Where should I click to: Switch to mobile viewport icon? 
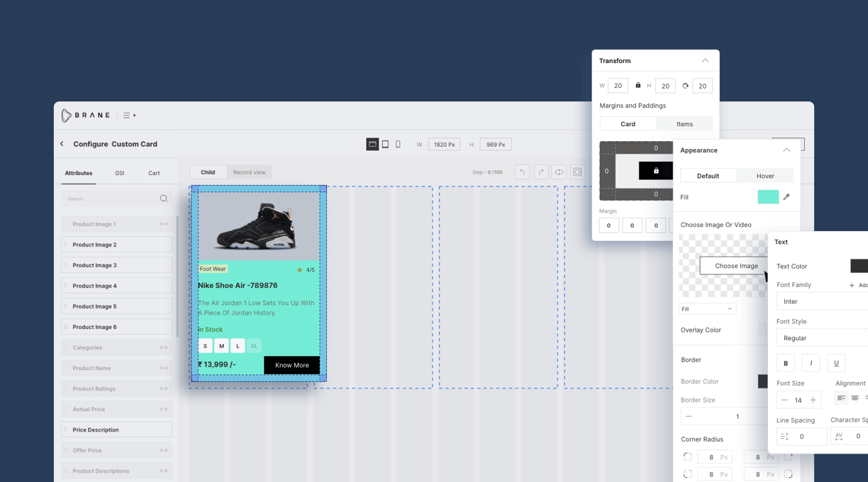tap(398, 144)
